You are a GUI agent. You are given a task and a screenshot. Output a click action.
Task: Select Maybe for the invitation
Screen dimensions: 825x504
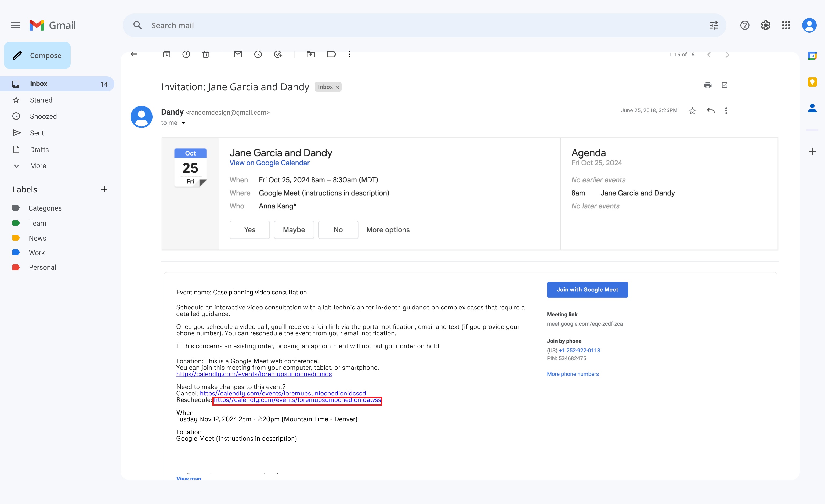[x=294, y=230]
